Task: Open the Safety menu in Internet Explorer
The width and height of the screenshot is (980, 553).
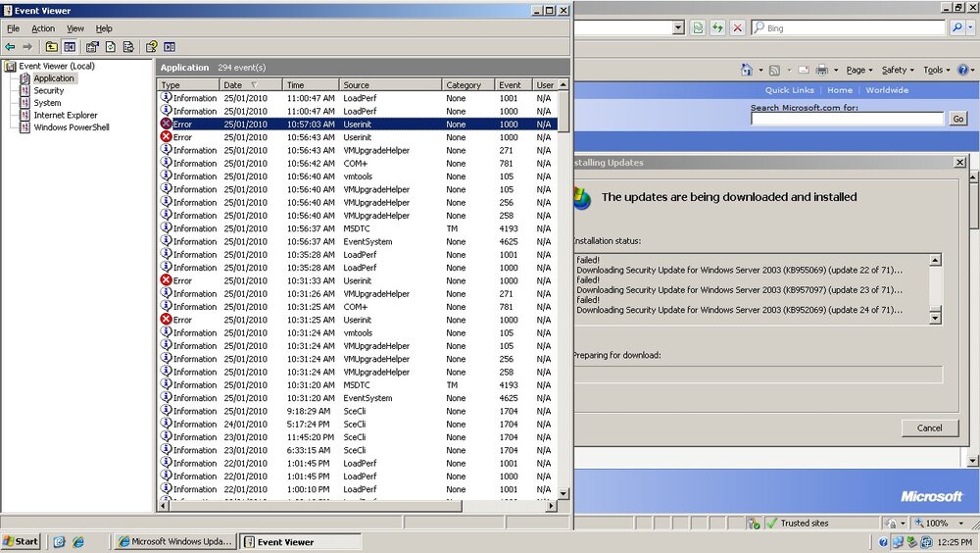Action: (x=898, y=70)
